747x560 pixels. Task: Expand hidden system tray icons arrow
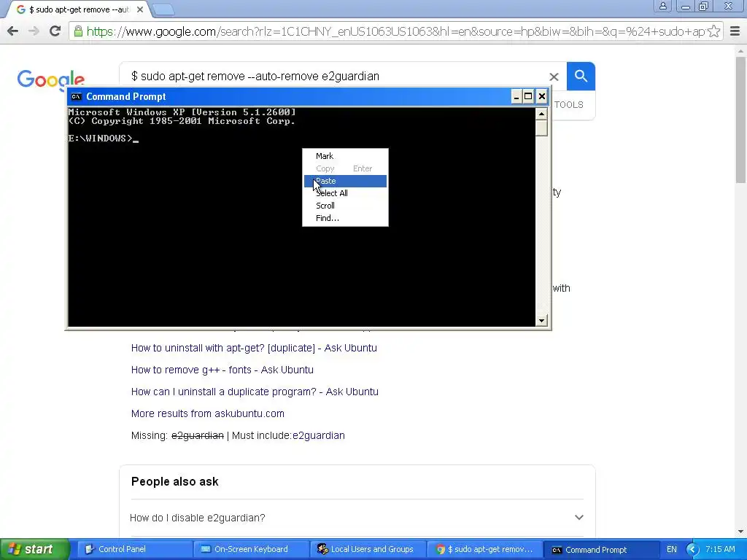pos(693,549)
